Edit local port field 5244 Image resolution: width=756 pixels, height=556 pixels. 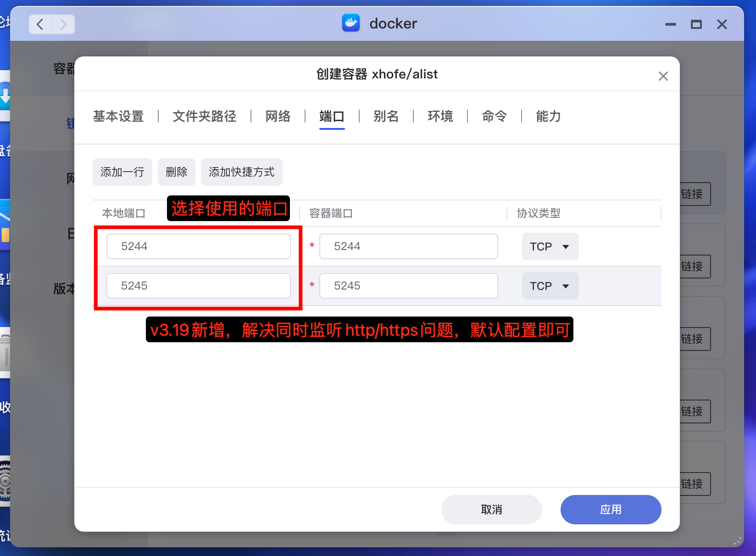(199, 246)
